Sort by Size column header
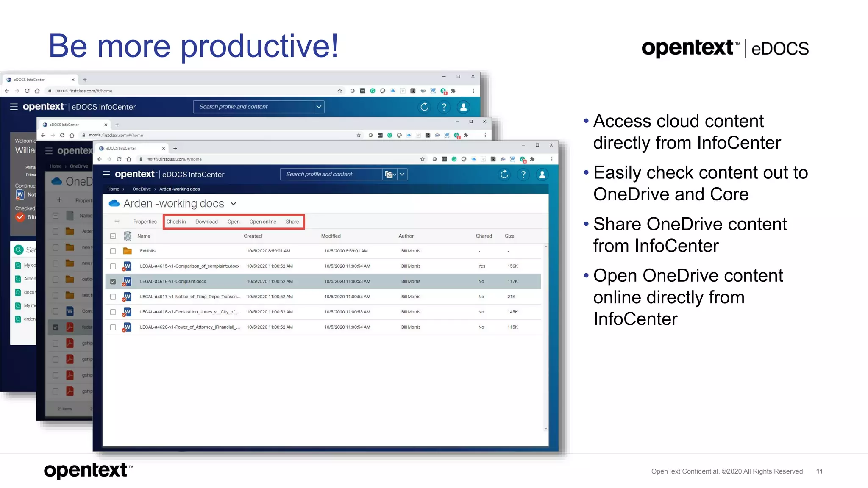Image resolution: width=868 pixels, height=488 pixels. click(509, 236)
